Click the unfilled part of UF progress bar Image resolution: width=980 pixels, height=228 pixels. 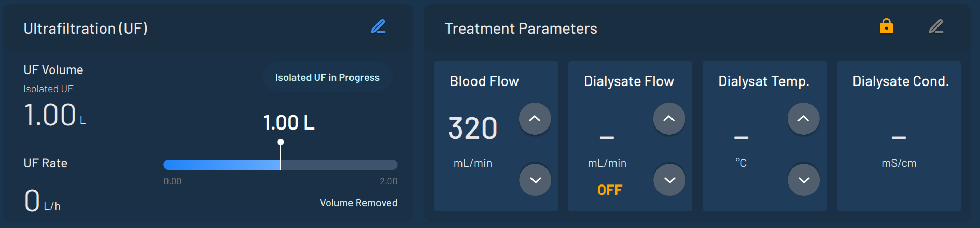click(339, 165)
